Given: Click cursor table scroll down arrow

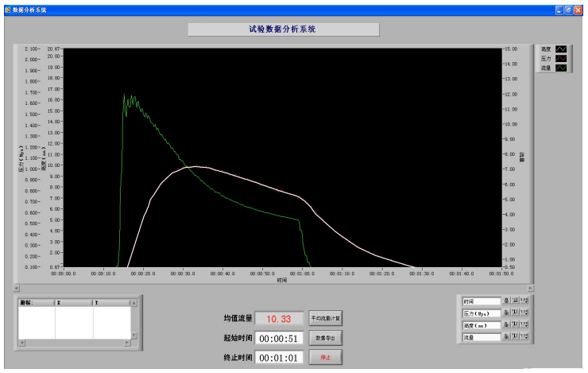Looking at the screenshot, I should click(x=133, y=335).
